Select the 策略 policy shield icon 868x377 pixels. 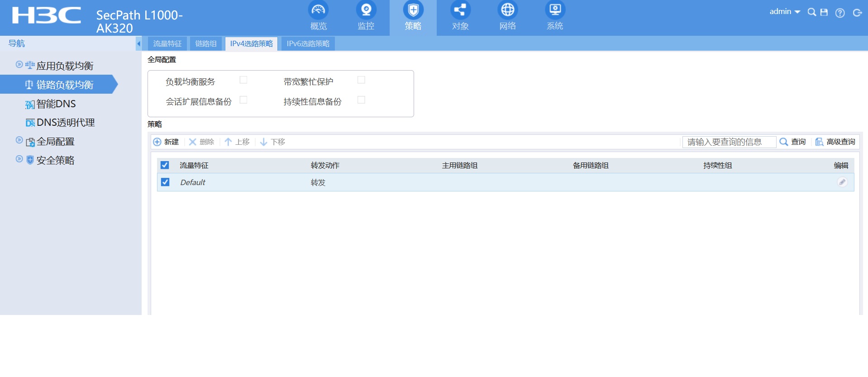413,10
